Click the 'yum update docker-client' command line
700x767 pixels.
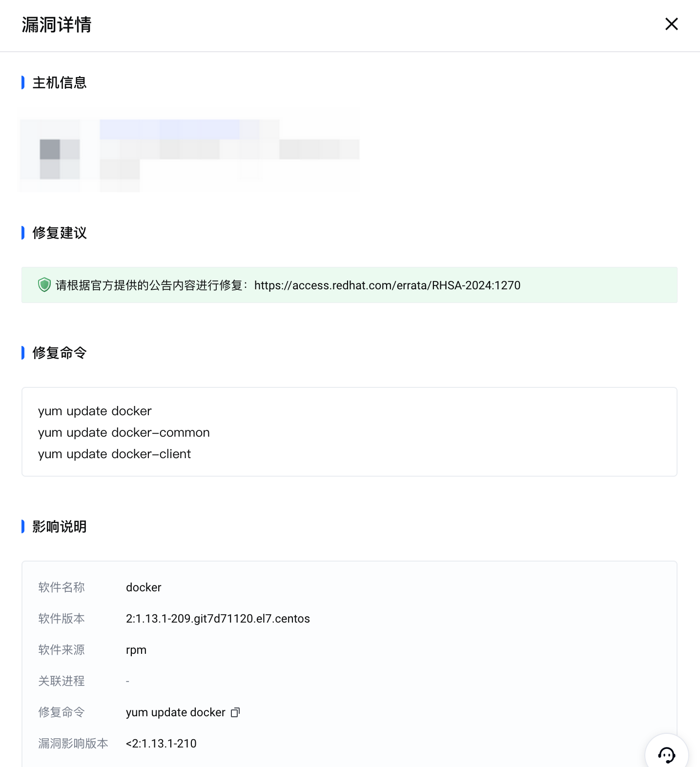[x=114, y=454]
